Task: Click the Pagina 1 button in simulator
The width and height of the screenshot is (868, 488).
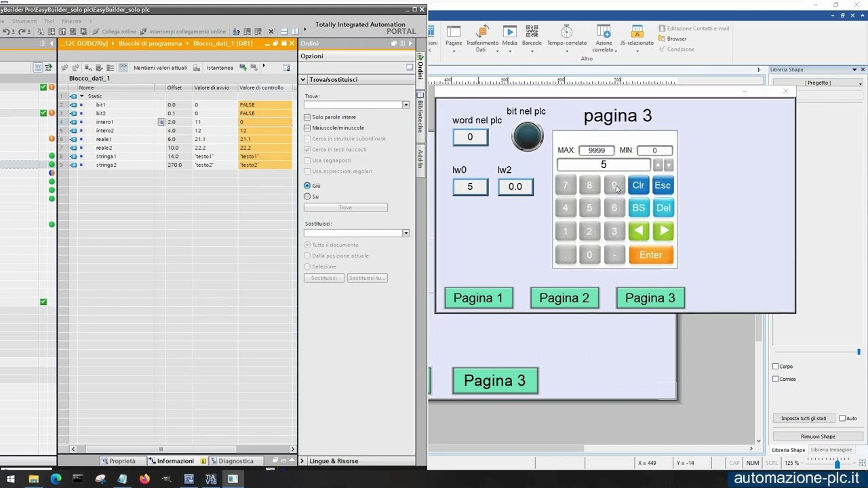Action: tap(478, 298)
